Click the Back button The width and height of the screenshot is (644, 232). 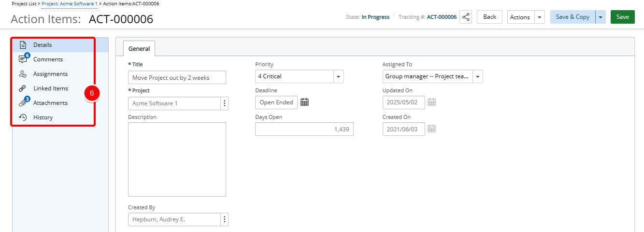click(x=489, y=17)
